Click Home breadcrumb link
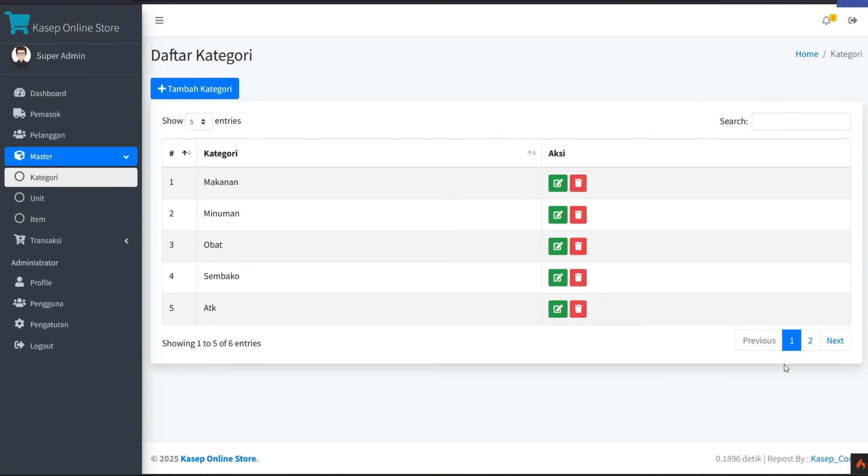Viewport: 868px width, 476px height. pos(806,54)
